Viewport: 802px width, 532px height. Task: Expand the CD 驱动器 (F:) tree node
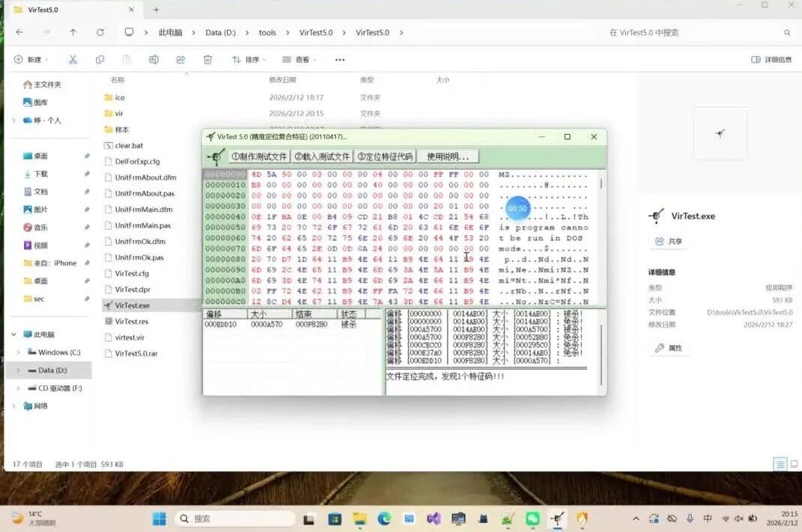(x=19, y=388)
